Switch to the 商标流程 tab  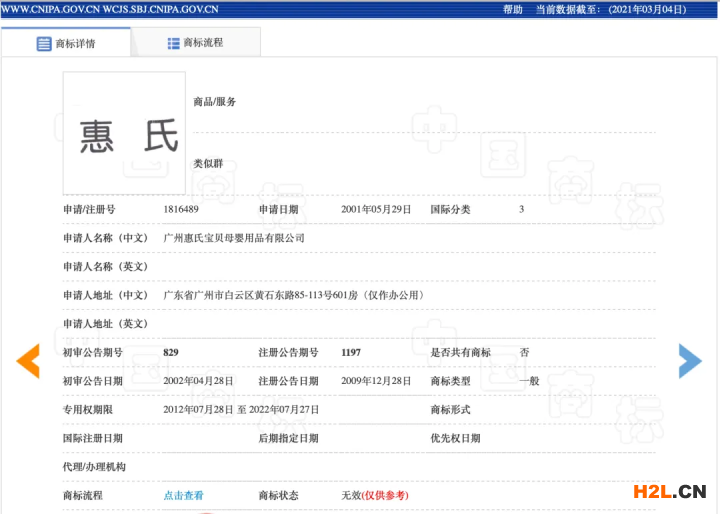click(196, 43)
